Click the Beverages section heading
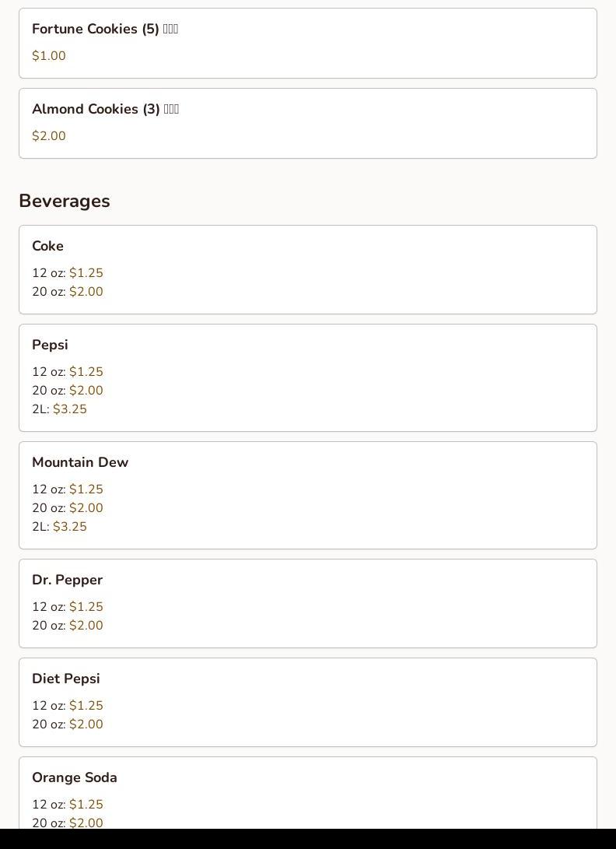Image resolution: width=616 pixels, height=849 pixels. pyautogui.click(x=65, y=201)
